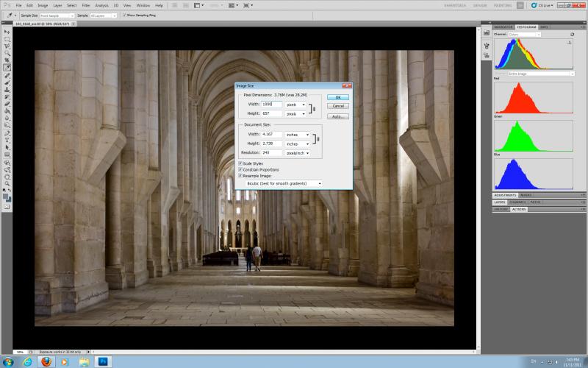Image resolution: width=588 pixels, height=368 pixels.
Task: Toggle Quick Mask mode icon
Action: tap(7, 207)
